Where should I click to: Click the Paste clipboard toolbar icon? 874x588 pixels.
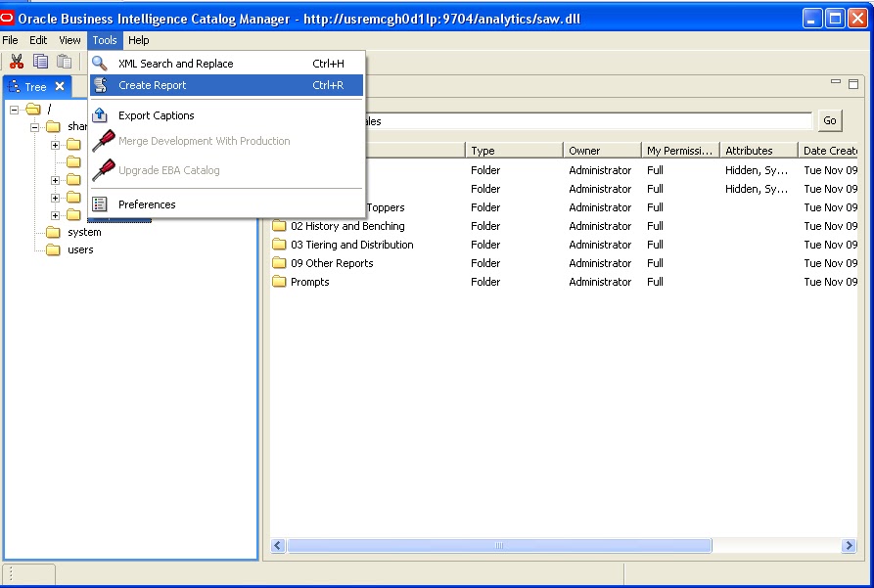(64, 62)
